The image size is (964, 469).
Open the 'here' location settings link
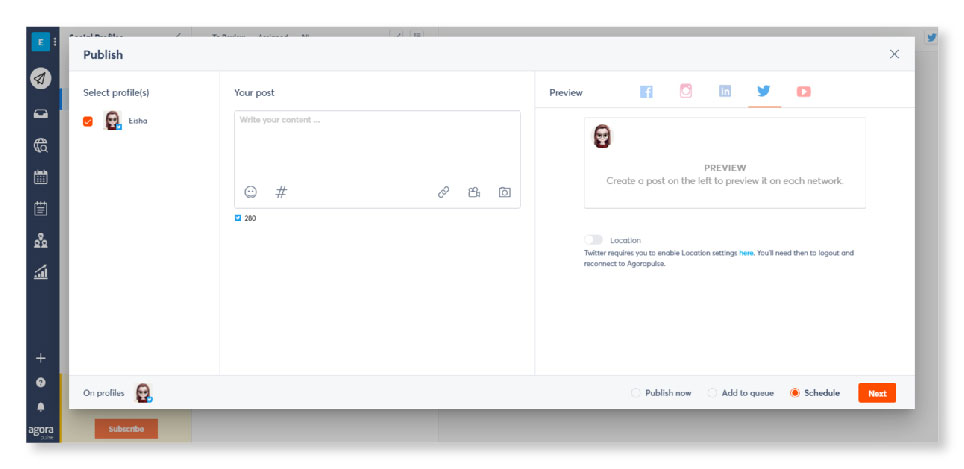[746, 253]
